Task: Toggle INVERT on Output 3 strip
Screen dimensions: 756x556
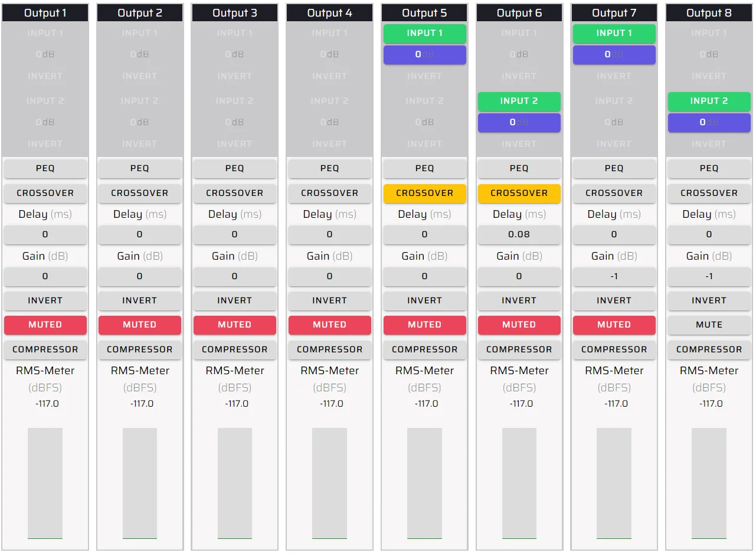Action: pos(234,300)
